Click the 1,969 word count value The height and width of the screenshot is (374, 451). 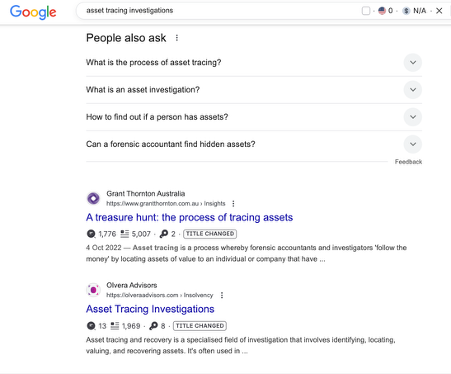pyautogui.click(x=131, y=326)
